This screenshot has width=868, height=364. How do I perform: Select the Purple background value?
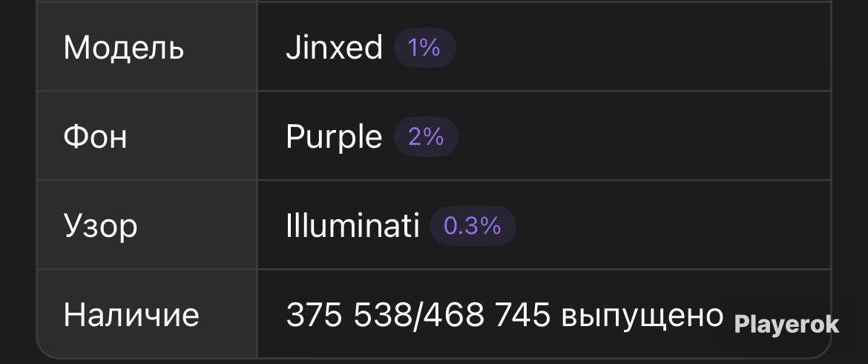coord(334,137)
